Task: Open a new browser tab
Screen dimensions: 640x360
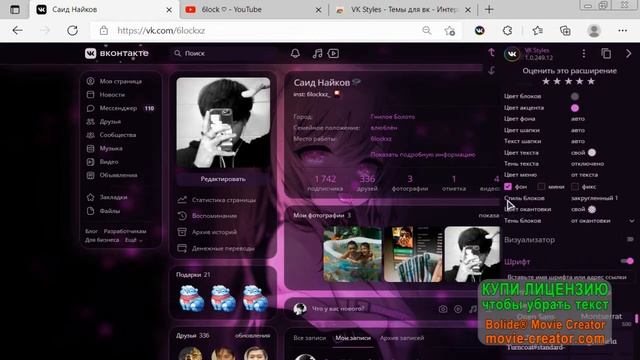Action: point(489,9)
